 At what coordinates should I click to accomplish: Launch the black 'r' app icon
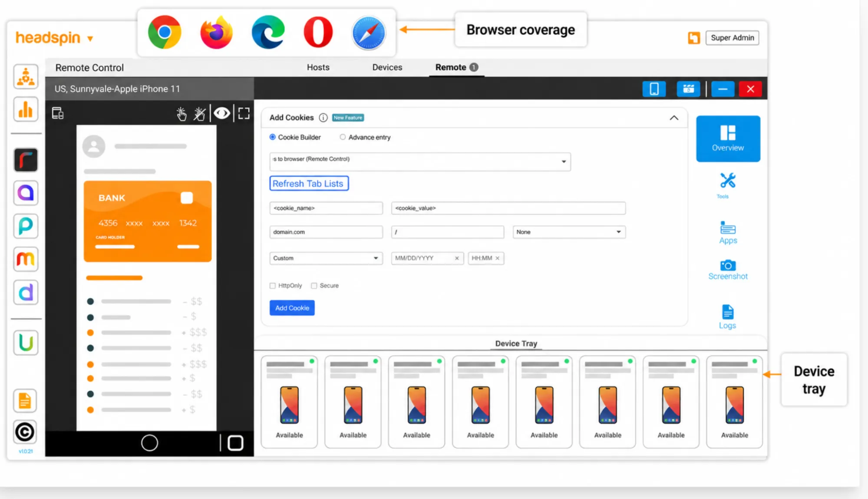[26, 160]
